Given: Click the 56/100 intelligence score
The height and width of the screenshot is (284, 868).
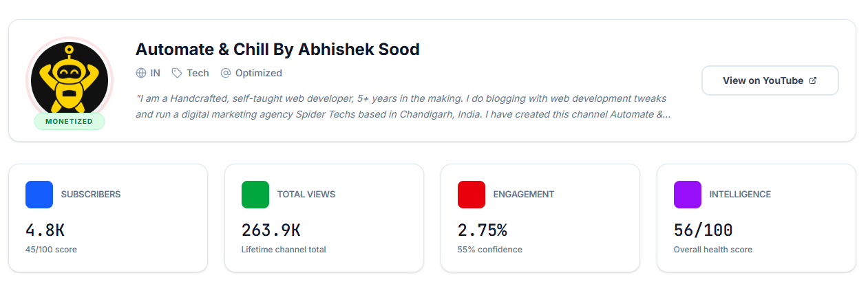Looking at the screenshot, I should [x=703, y=230].
